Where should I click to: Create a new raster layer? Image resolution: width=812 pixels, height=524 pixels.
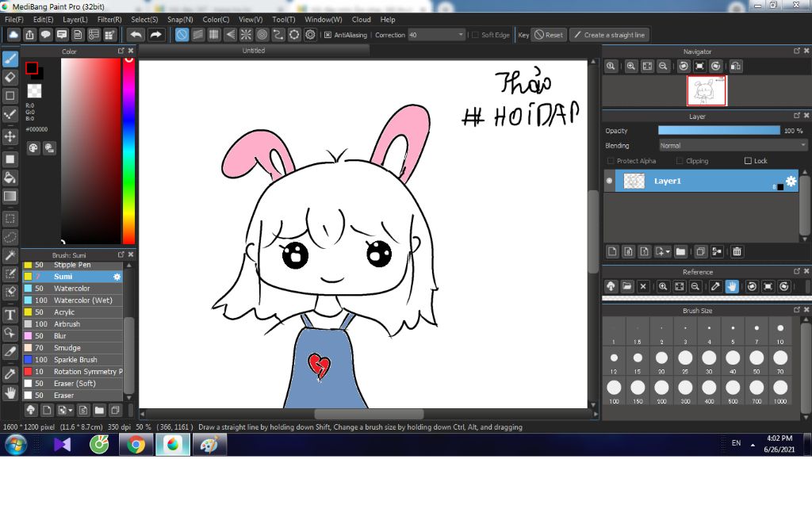(612, 251)
